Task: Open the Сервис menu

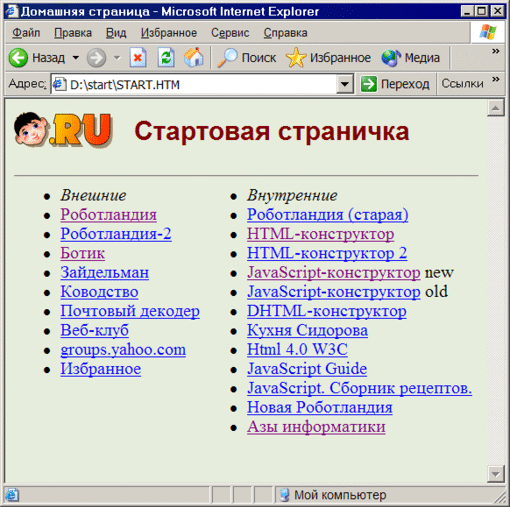Action: [230, 33]
